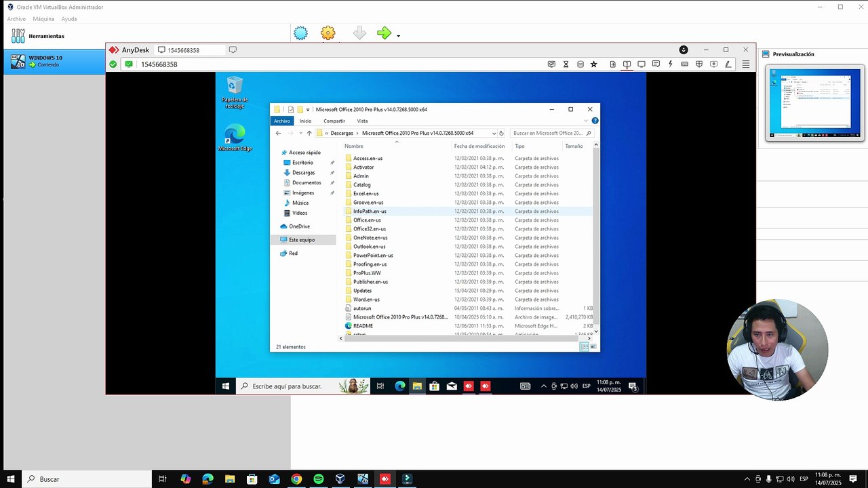868x488 pixels.
Task: Open host Windows Start button
Action: pos(11,479)
